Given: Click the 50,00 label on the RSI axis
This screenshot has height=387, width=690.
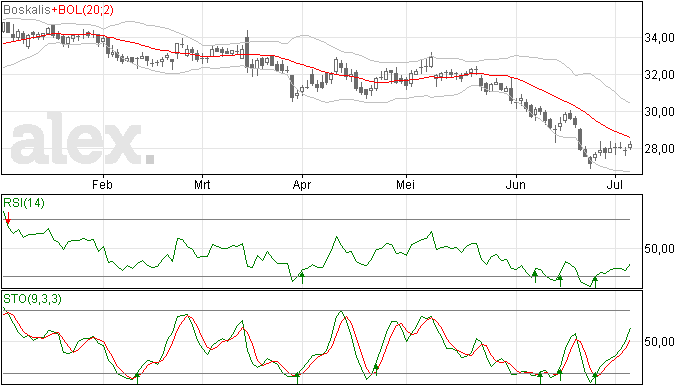Looking at the screenshot, I should click(659, 249).
